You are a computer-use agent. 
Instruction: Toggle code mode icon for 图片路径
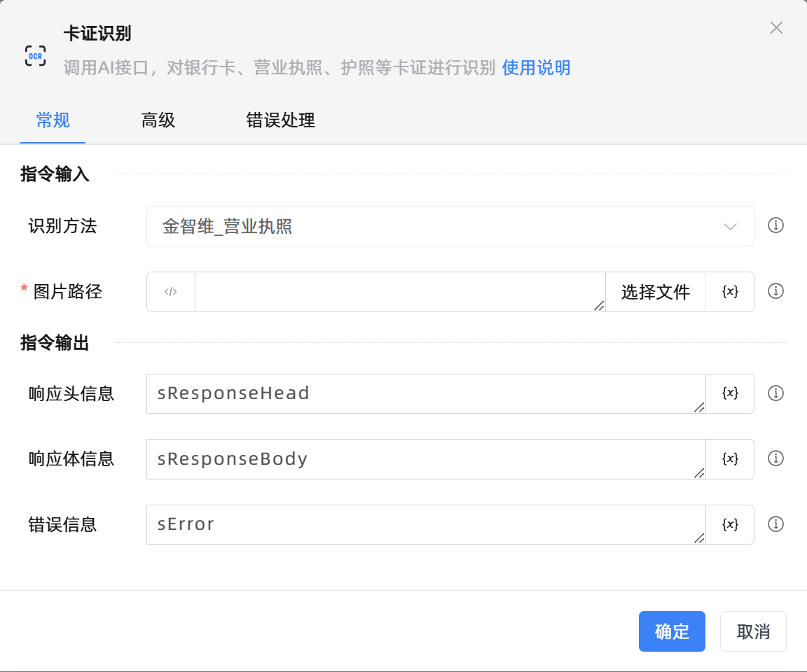170,292
